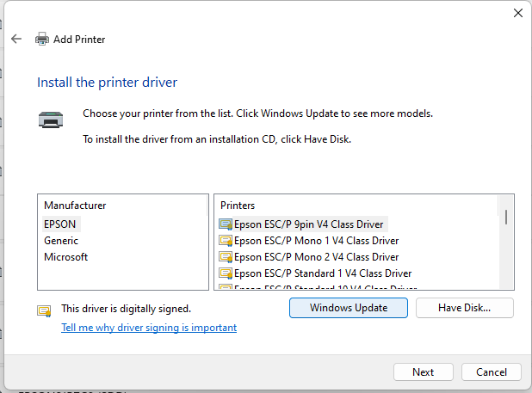Image resolution: width=532 pixels, height=393 pixels.
Task: Click the back arrow icon
Action: (16, 39)
